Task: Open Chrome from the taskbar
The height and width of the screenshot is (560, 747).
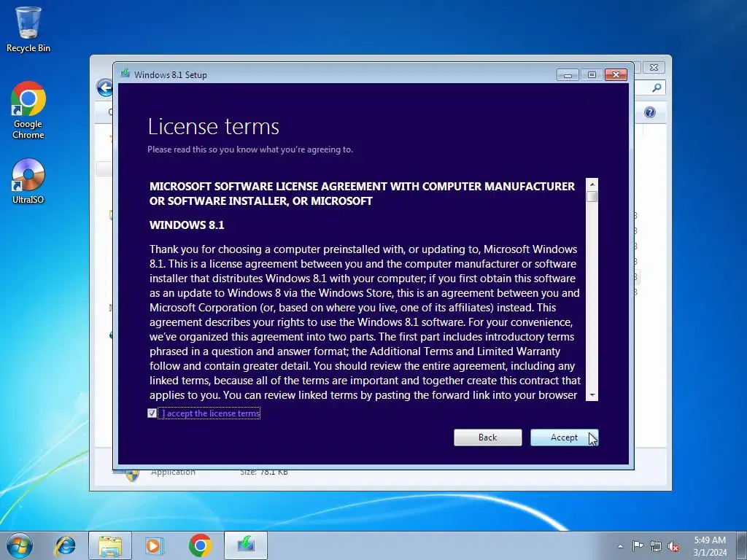Action: tap(200, 545)
